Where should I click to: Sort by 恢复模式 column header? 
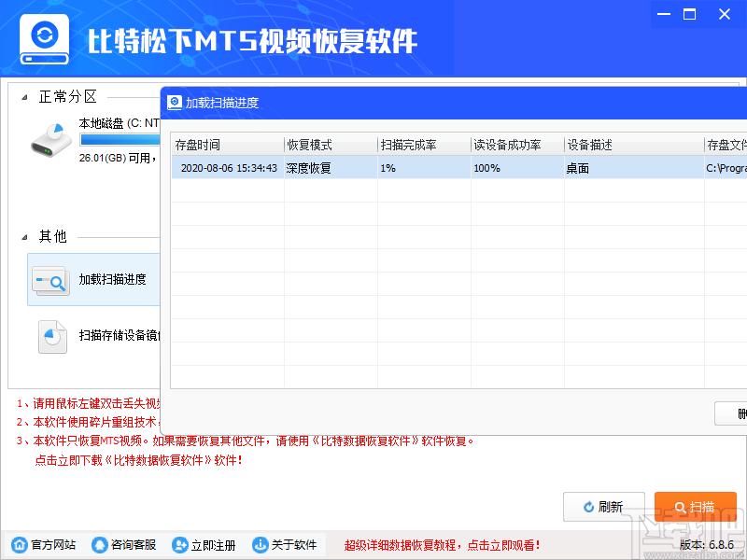pyautogui.click(x=331, y=145)
